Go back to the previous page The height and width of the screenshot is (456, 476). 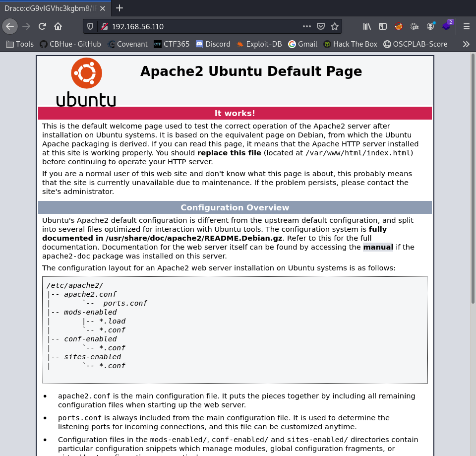point(10,26)
